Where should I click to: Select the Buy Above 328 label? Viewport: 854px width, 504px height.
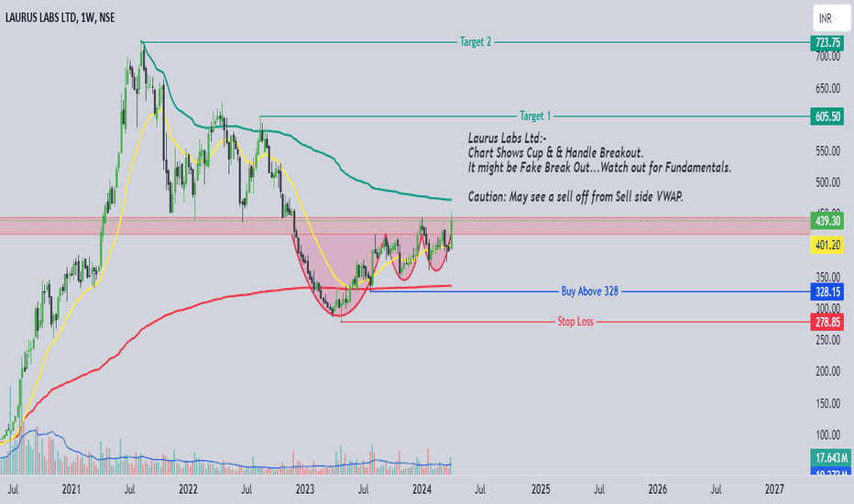coord(590,291)
